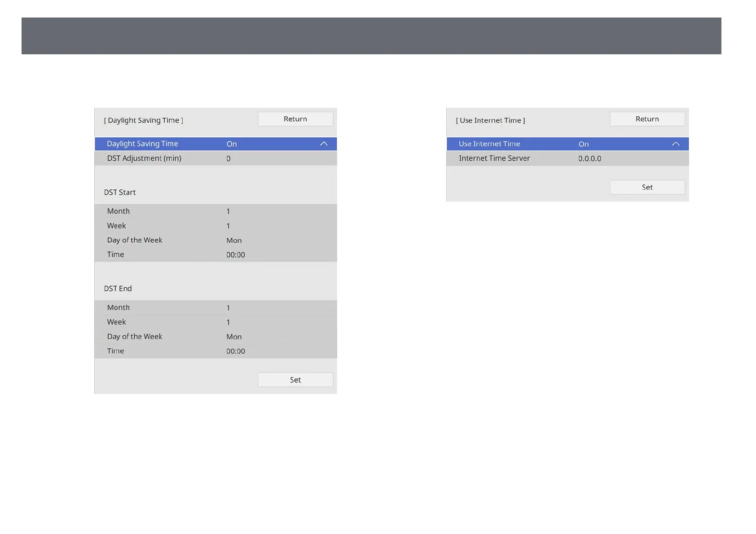Select Month under DST Start
756x534 pixels.
click(119, 211)
